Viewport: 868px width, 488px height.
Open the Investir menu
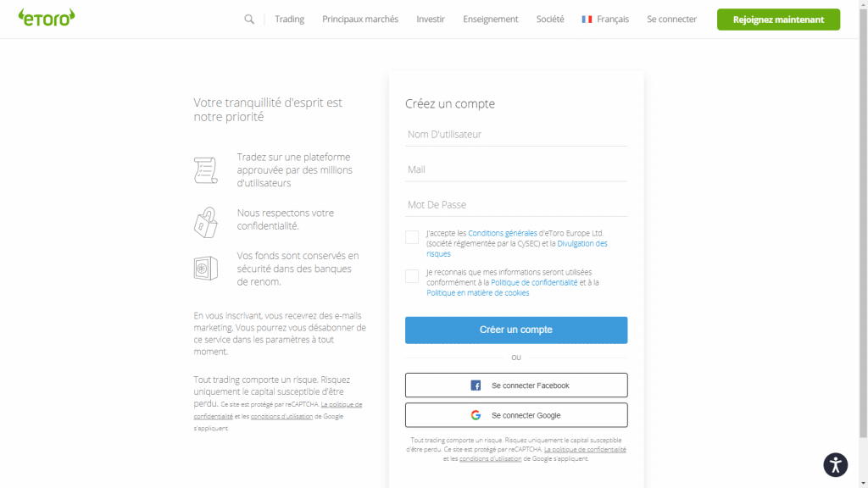(431, 19)
